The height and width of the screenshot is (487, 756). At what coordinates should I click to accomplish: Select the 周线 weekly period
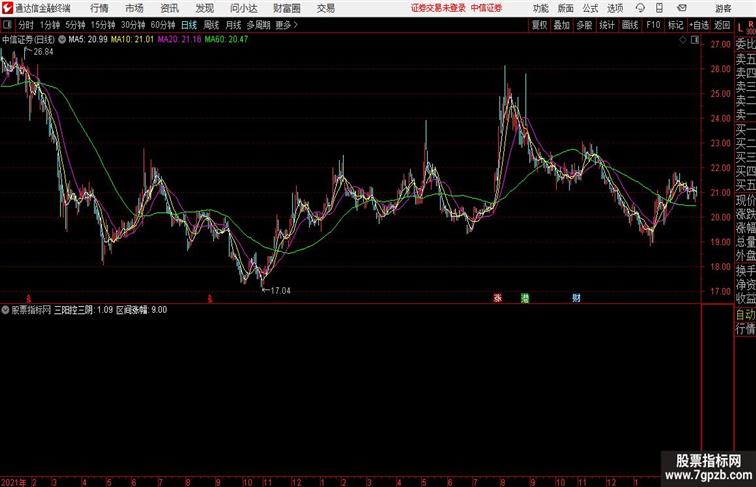point(211,25)
